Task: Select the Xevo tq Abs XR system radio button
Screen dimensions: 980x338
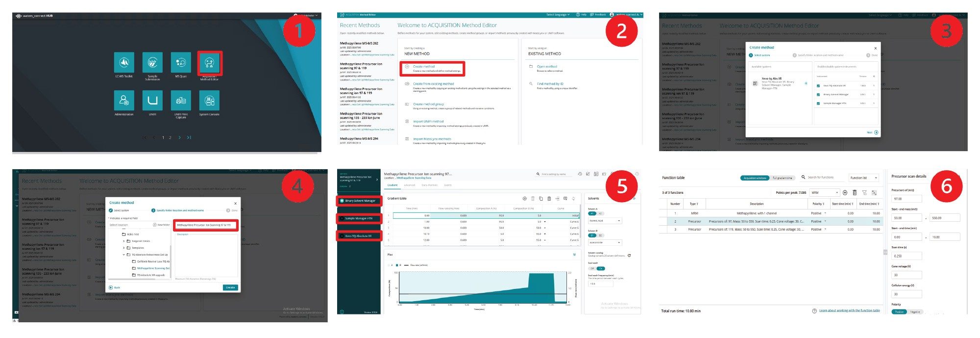Action: click(x=806, y=83)
